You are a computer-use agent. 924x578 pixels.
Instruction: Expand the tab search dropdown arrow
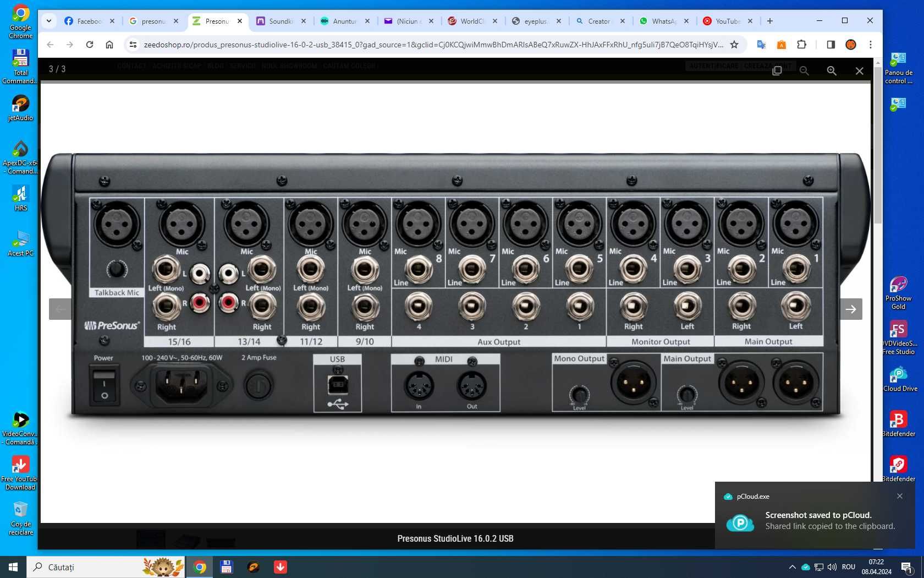pos(49,21)
